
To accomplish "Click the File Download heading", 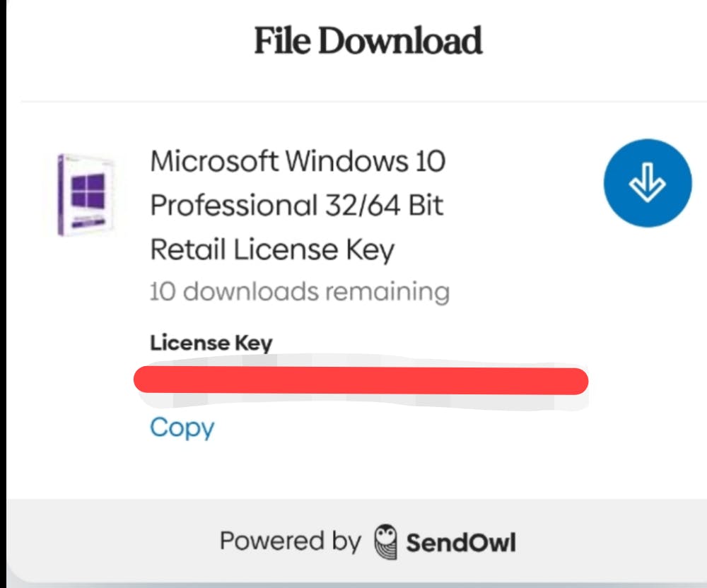I will click(x=368, y=41).
